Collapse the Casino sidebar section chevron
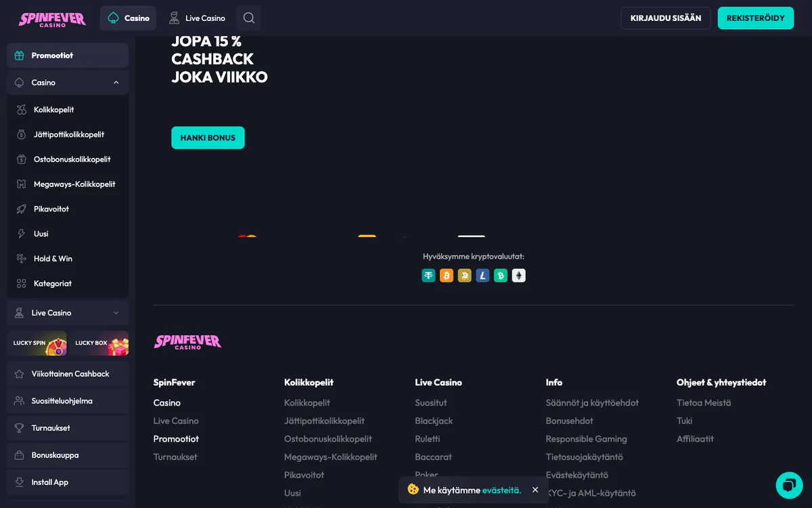This screenshot has width=812, height=508. (x=116, y=83)
